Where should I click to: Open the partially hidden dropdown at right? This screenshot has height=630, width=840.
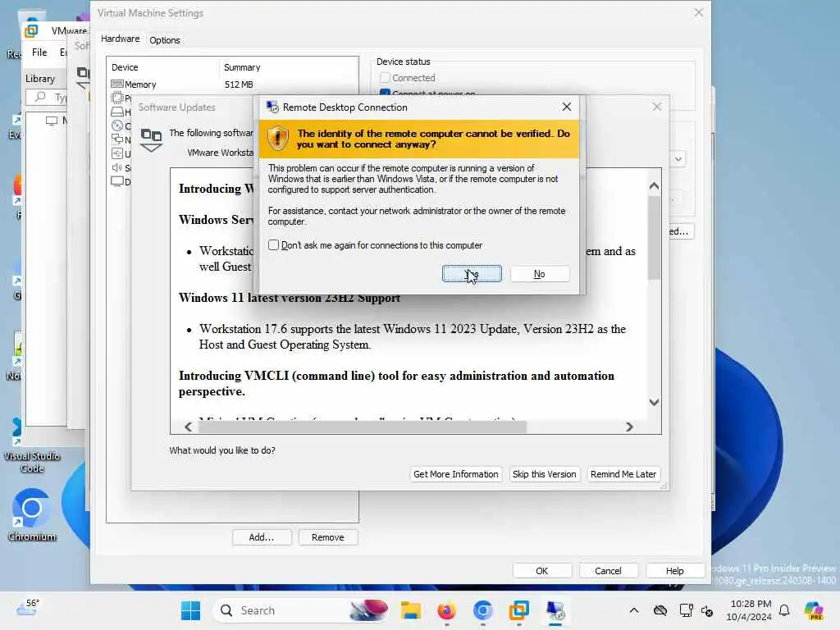tap(678, 159)
